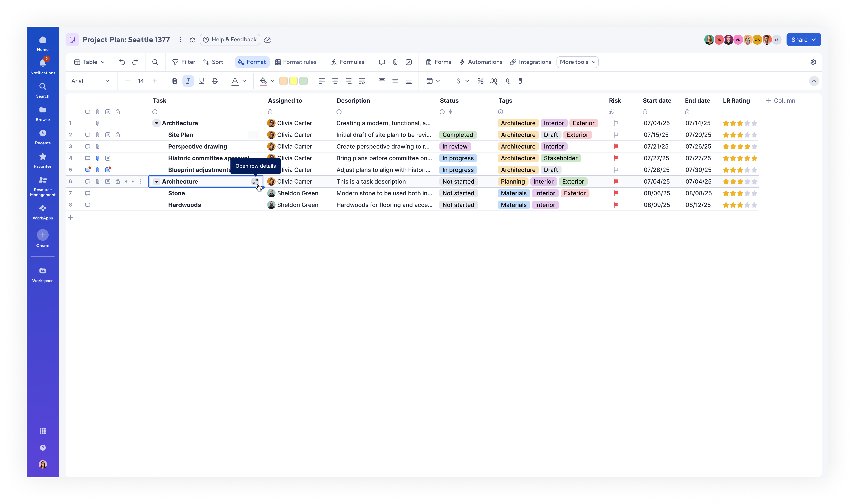
Task: Select the yellow fill color swatch
Action: [x=293, y=81]
